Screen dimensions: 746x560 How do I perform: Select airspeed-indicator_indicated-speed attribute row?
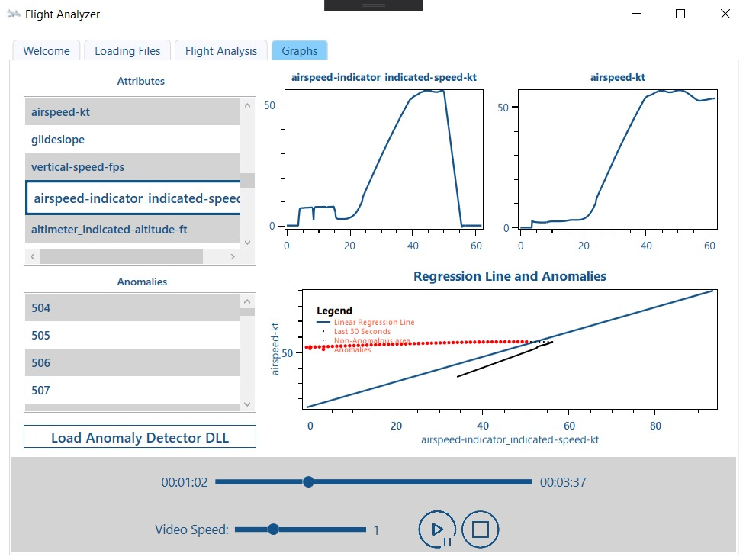coord(133,198)
